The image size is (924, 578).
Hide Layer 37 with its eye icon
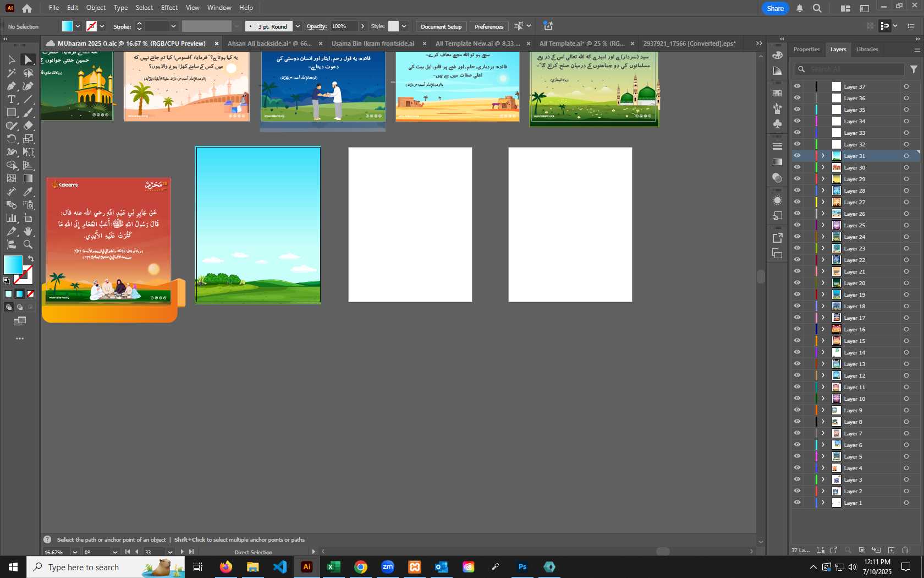[797, 86]
